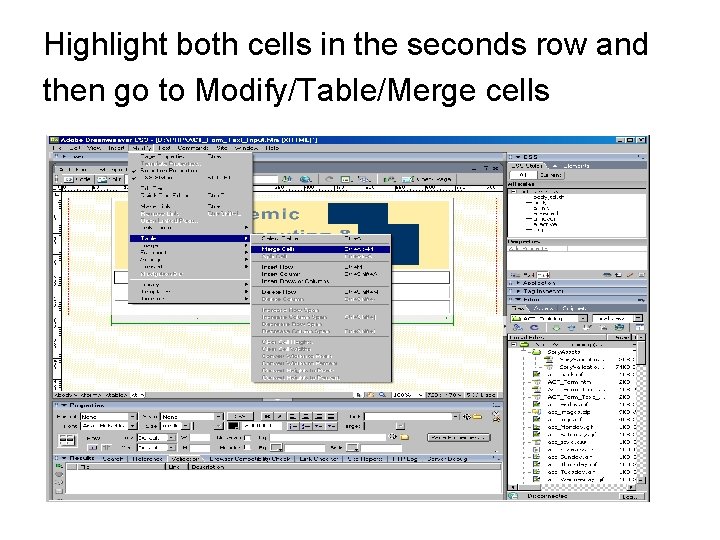
Task: Click the Align left icon in Properties
Action: (293, 416)
